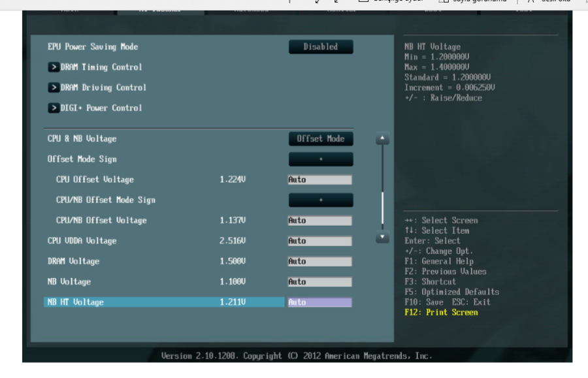Click the Version 2.10.1208 copyright footer
This screenshot has height=378, width=588.
click(297, 356)
